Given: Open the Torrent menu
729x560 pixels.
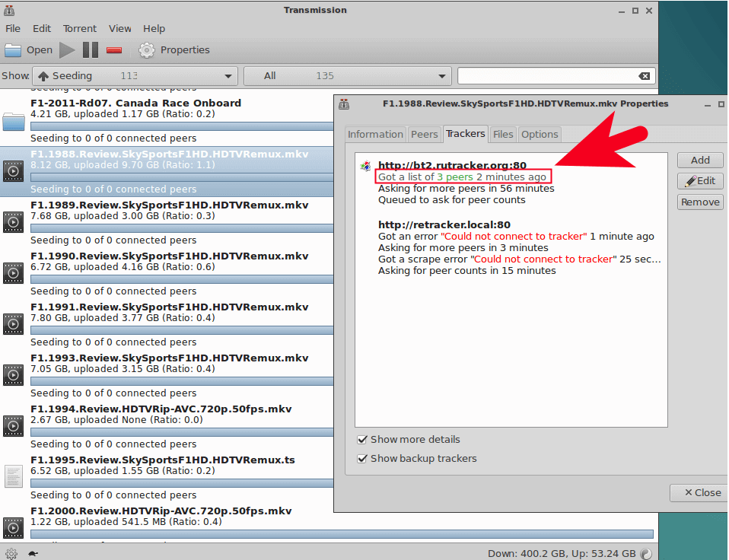Looking at the screenshot, I should [80, 29].
